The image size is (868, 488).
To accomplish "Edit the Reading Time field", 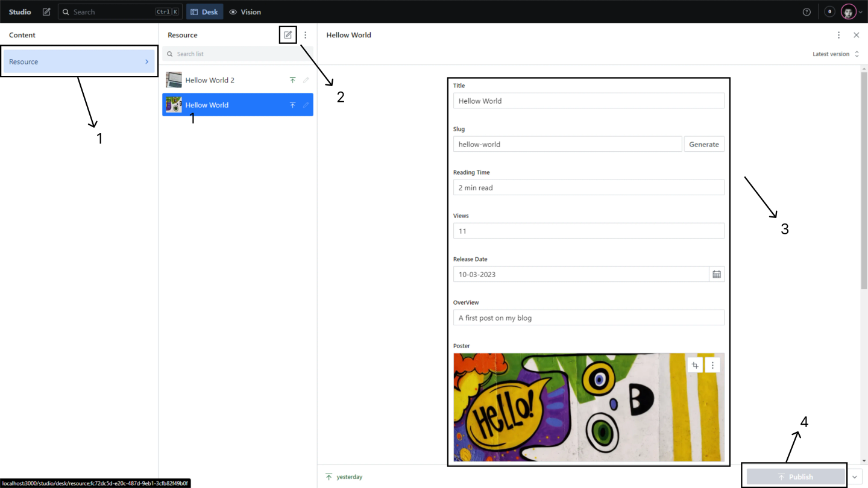I will pos(589,187).
